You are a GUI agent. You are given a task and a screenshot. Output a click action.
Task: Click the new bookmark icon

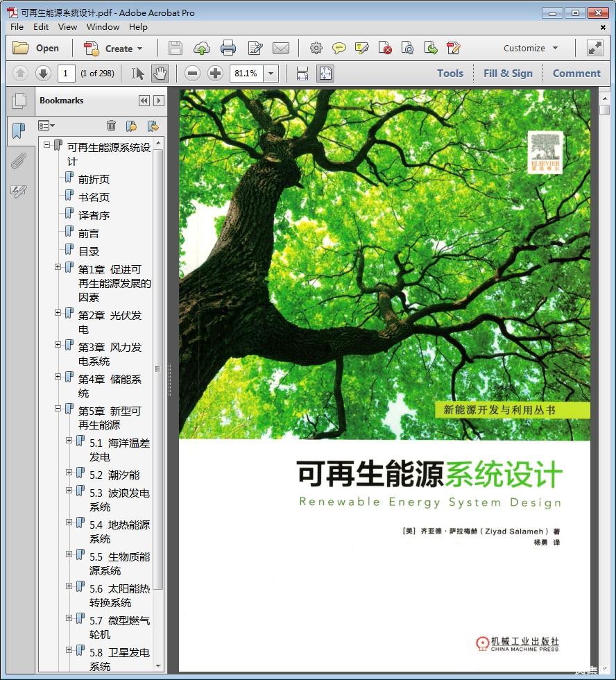[x=131, y=126]
